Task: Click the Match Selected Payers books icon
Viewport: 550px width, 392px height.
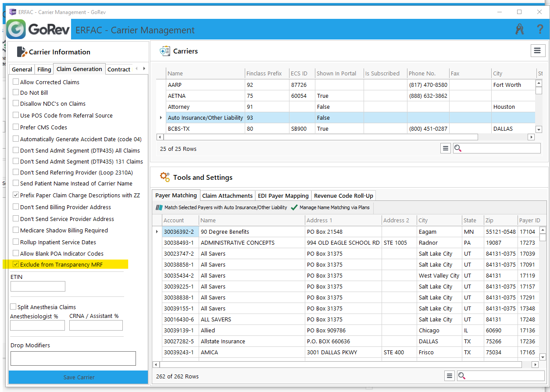Action: [x=159, y=207]
